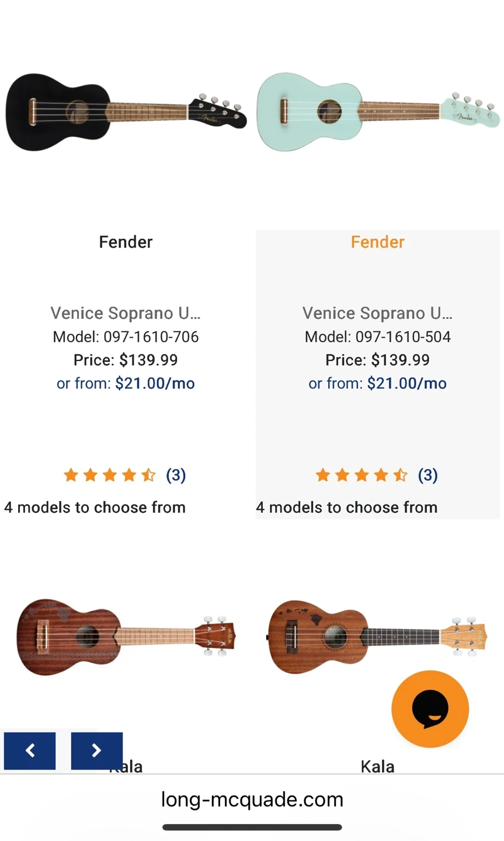This screenshot has height=841, width=504.
Task: Click the next arrow button
Action: [97, 750]
